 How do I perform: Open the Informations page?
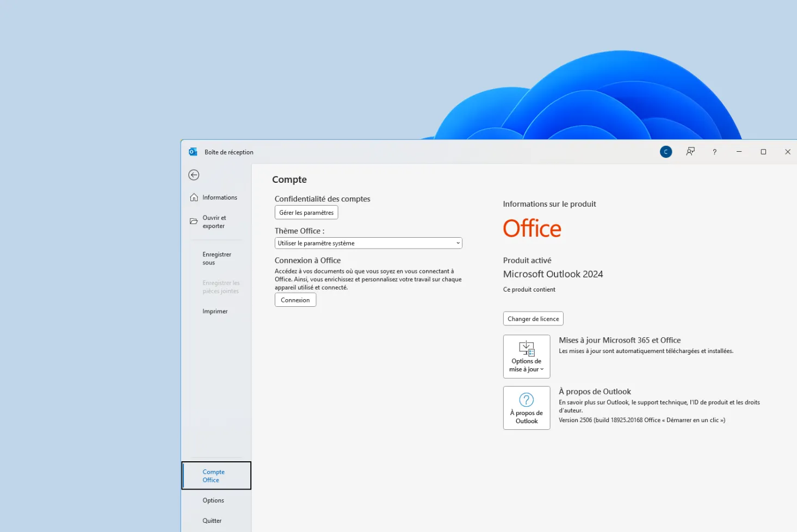(x=216, y=197)
